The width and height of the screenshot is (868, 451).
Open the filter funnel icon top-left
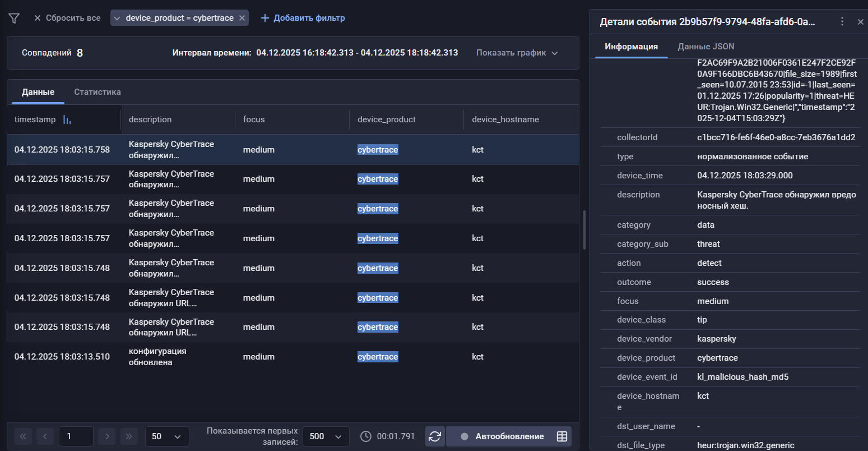[x=14, y=17]
